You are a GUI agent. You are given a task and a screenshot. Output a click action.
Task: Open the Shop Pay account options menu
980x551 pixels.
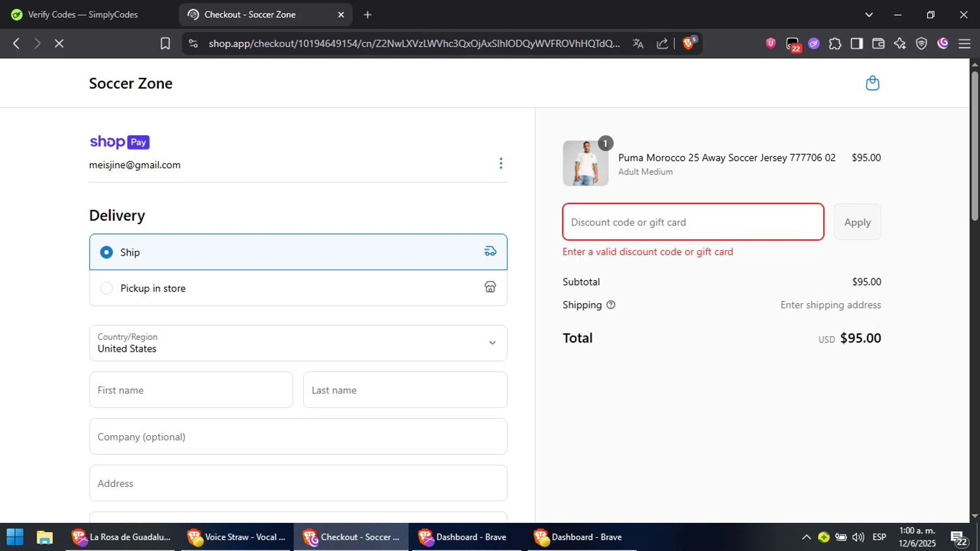click(501, 163)
